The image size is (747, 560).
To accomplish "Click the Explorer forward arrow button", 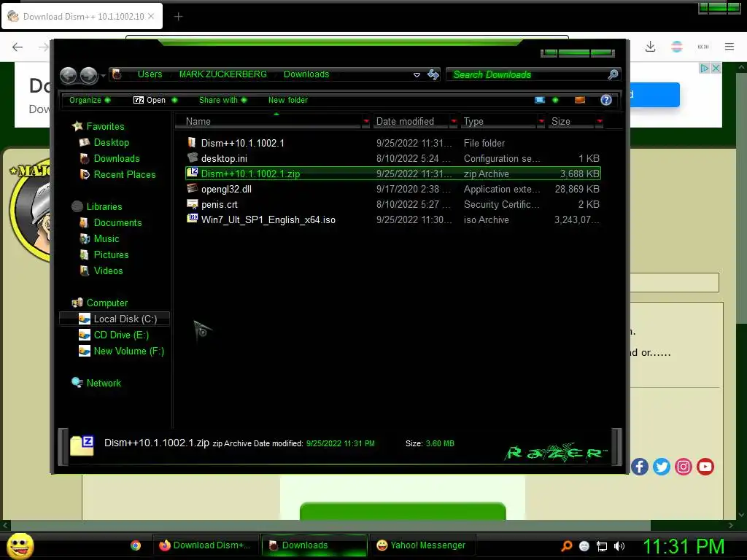I will click(88, 75).
